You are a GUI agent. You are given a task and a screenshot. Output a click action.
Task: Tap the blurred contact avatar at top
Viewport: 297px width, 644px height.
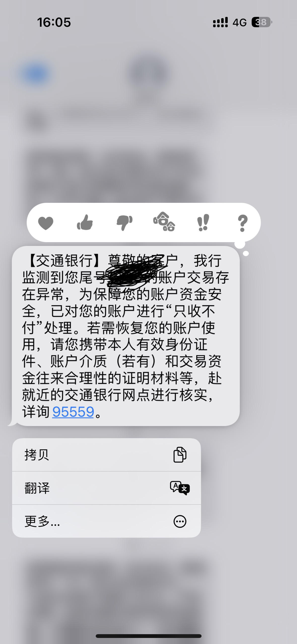pos(149,73)
